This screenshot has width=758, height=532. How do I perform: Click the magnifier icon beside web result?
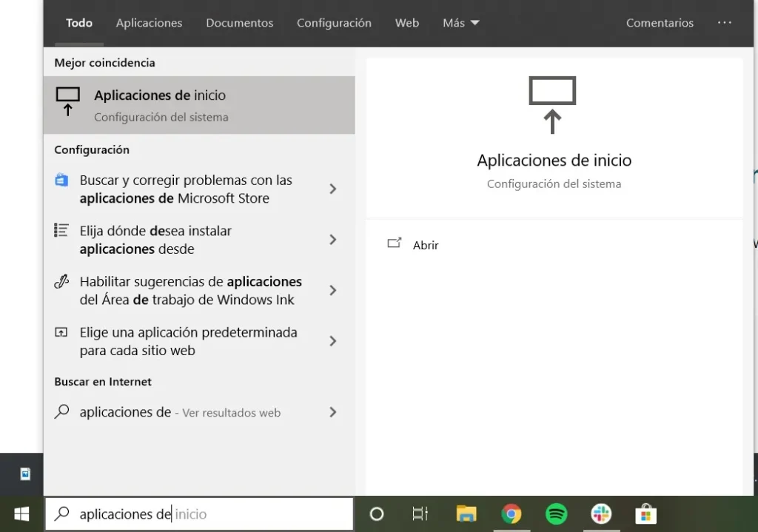pos(62,411)
